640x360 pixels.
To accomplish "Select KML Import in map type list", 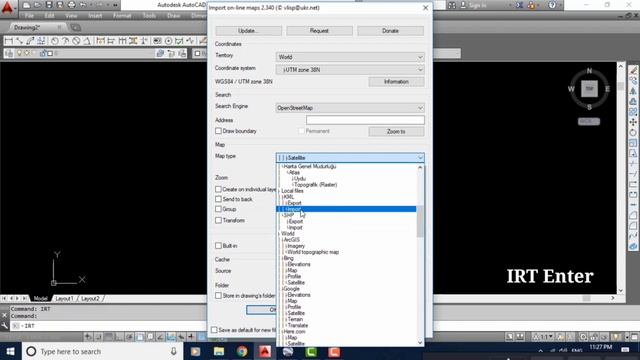I will [346, 209].
